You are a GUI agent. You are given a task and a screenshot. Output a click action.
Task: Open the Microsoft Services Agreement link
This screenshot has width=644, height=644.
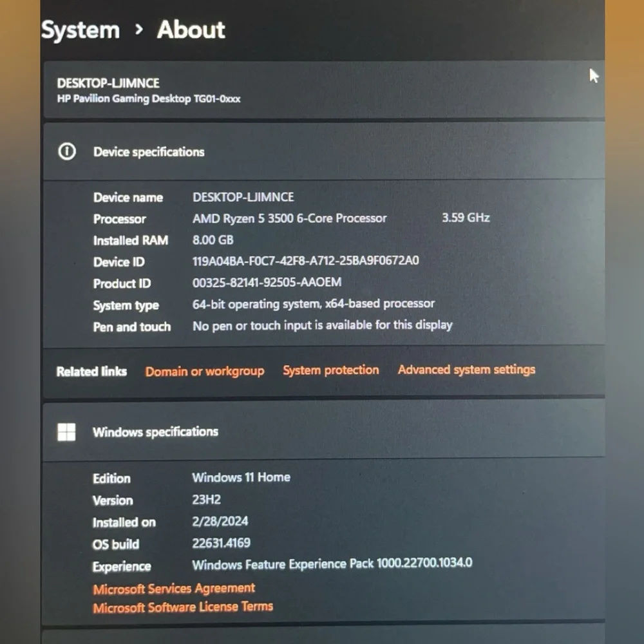click(x=174, y=589)
